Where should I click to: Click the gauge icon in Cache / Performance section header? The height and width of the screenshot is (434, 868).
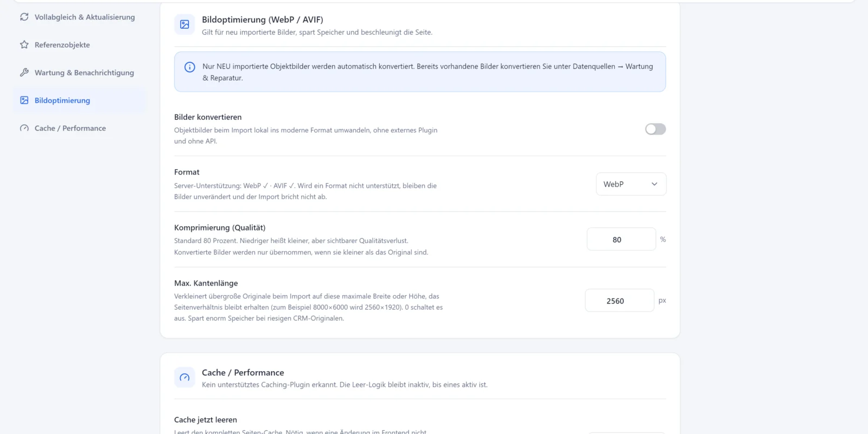(x=184, y=378)
